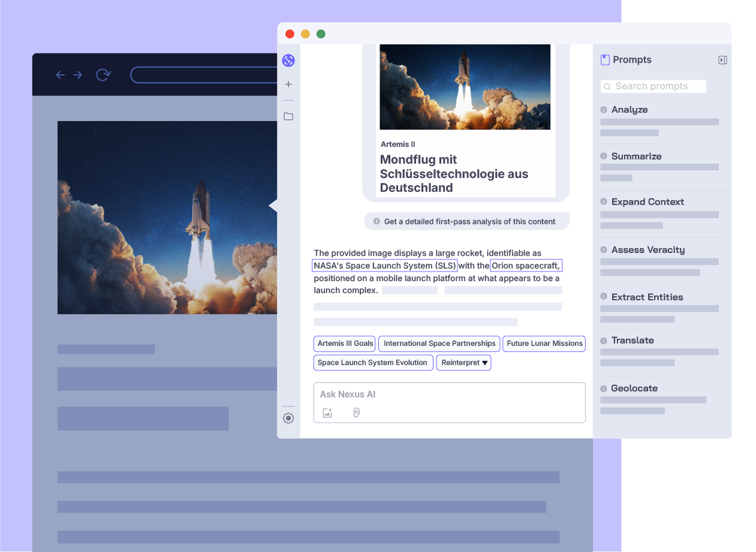The height and width of the screenshot is (552, 756).
Task: Click the browser back arrow
Action: 60,75
